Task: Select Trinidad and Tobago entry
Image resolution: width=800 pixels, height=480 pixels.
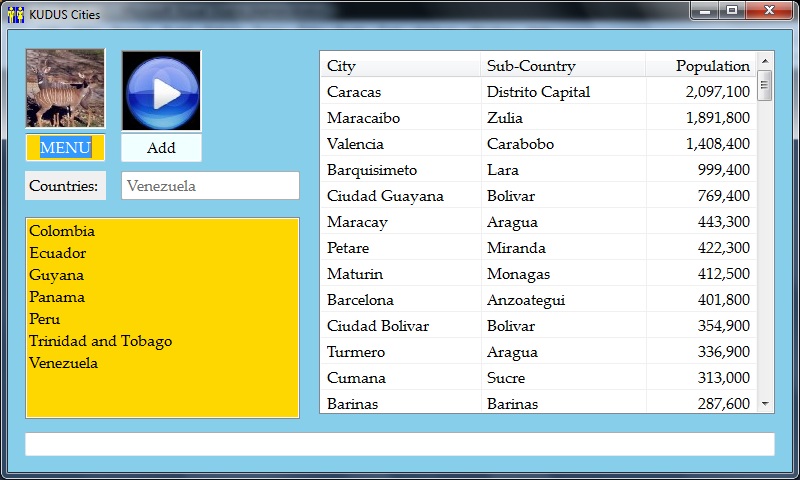Action: click(100, 341)
